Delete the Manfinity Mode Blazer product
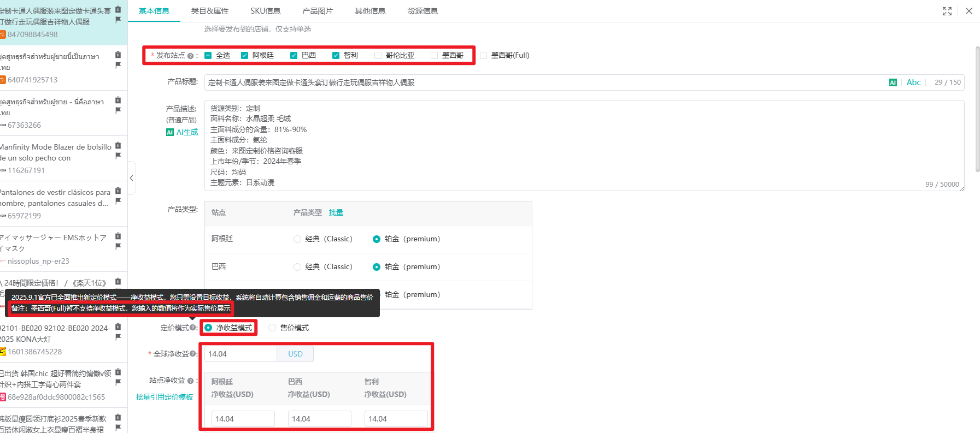This screenshot has width=980, height=433. click(118, 145)
